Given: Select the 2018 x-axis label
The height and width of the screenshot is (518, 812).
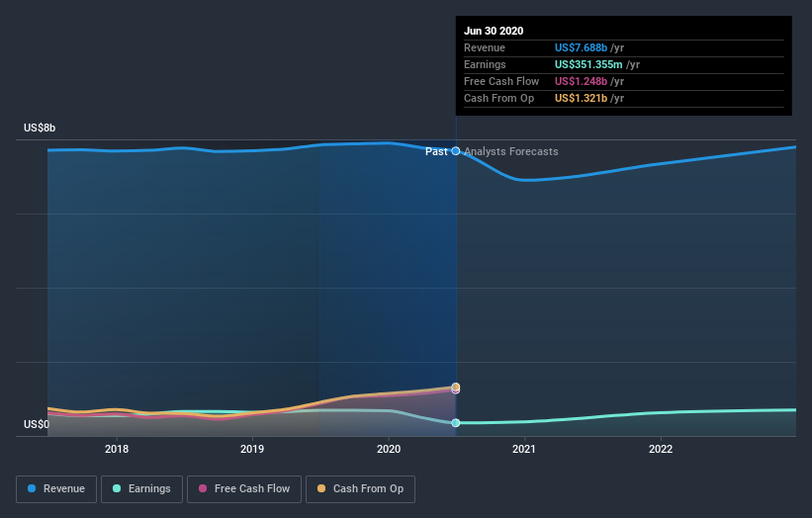Looking at the screenshot, I should (117, 449).
